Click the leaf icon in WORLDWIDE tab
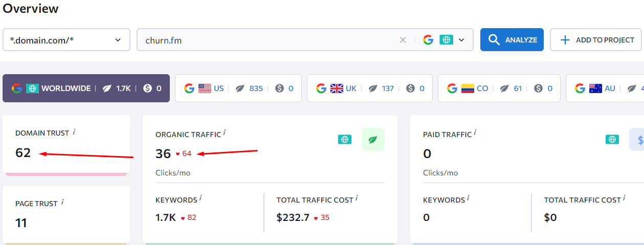The width and height of the screenshot is (644, 245). [107, 88]
